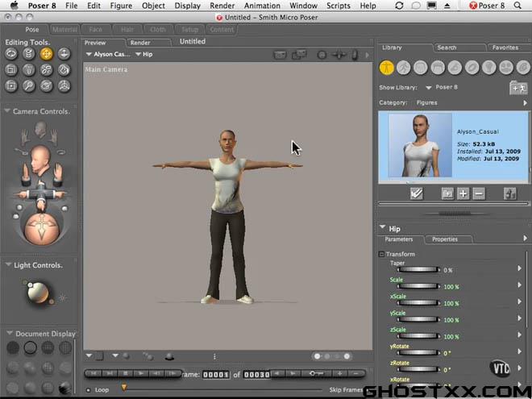Click the Edit Keyframes key button
This screenshot has width=532, height=399.
pyautogui.click(x=317, y=373)
